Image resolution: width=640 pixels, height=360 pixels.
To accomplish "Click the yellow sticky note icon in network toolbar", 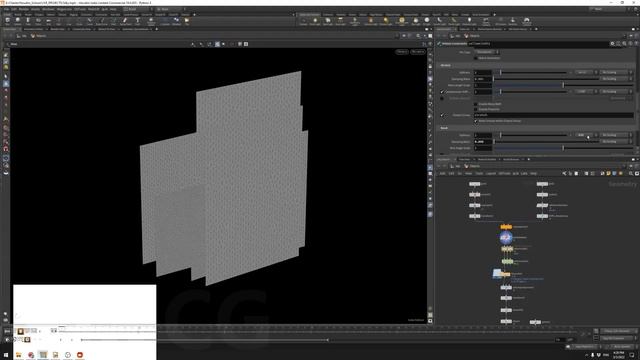I will (x=609, y=173).
